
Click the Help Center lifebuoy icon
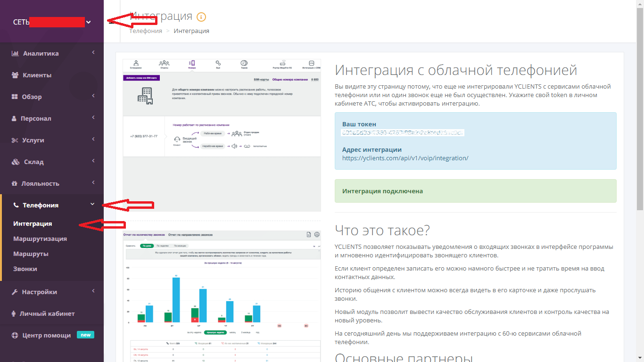coord(14,335)
